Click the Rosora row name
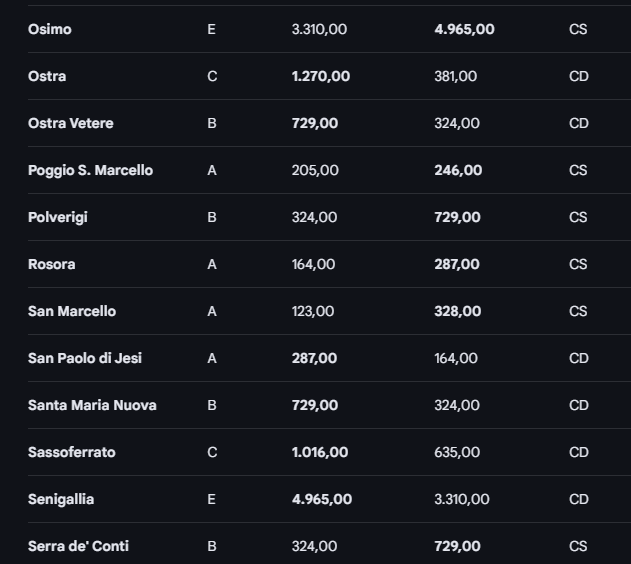 (x=52, y=264)
